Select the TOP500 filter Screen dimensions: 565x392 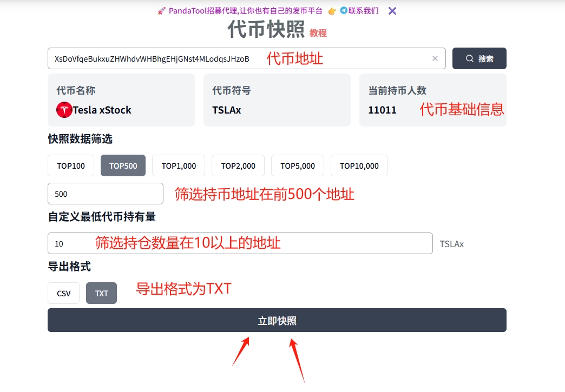pyautogui.click(x=123, y=165)
